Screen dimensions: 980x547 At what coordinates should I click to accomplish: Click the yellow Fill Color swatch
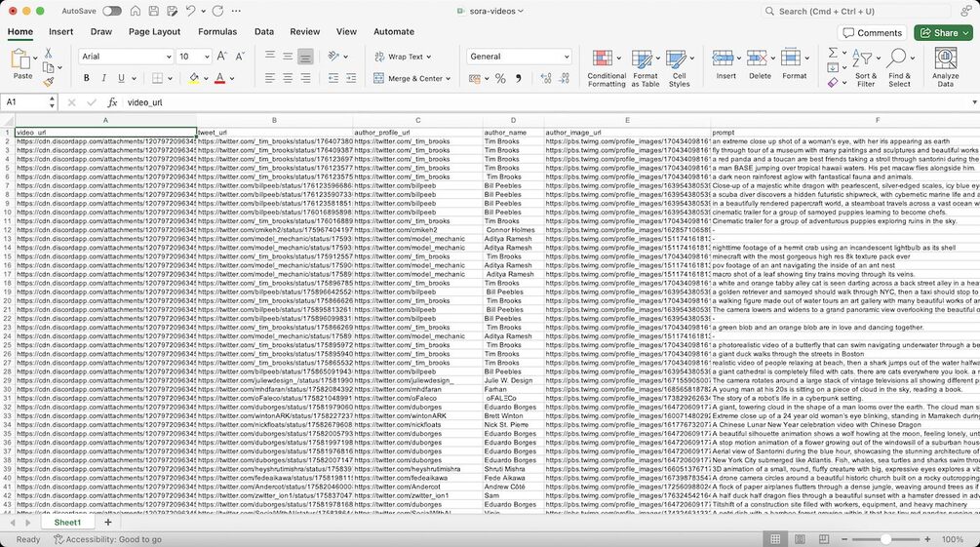(x=194, y=78)
